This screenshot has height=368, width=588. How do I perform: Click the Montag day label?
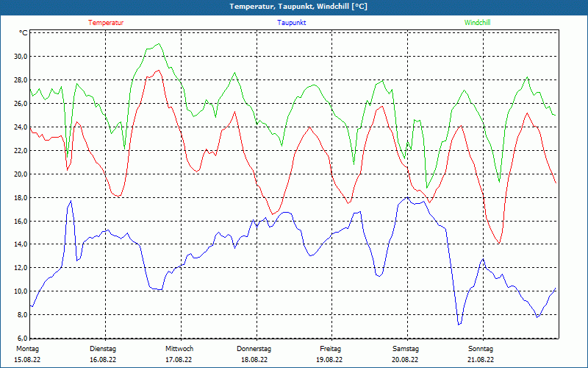click(27, 349)
